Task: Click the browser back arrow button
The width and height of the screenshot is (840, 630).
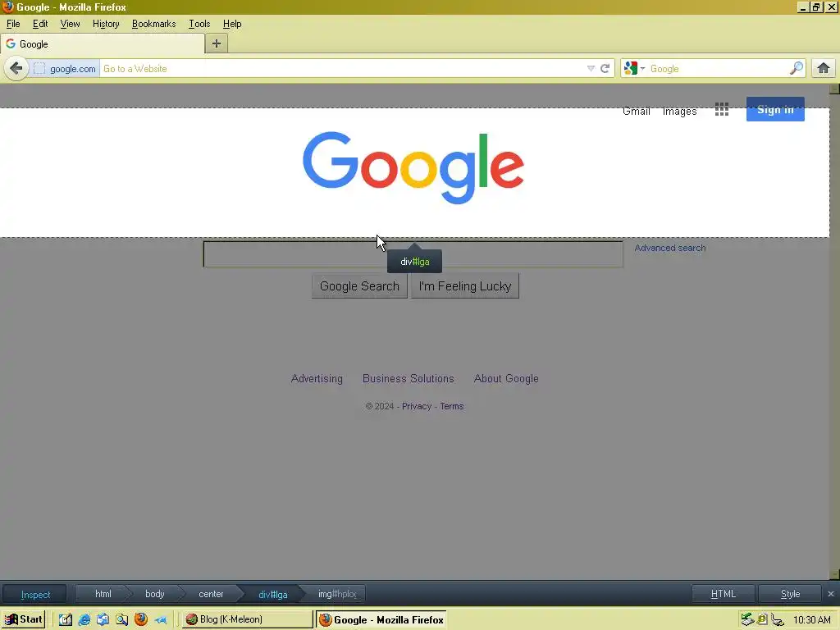Action: (16, 68)
